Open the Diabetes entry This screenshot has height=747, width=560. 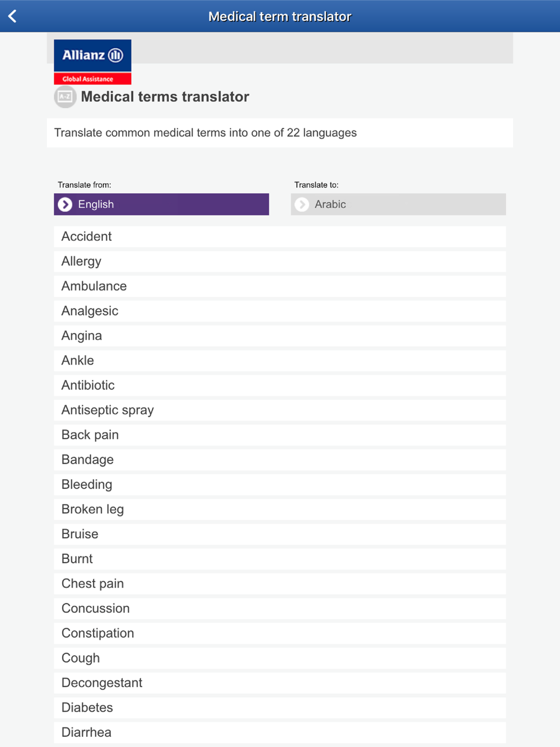(280, 708)
